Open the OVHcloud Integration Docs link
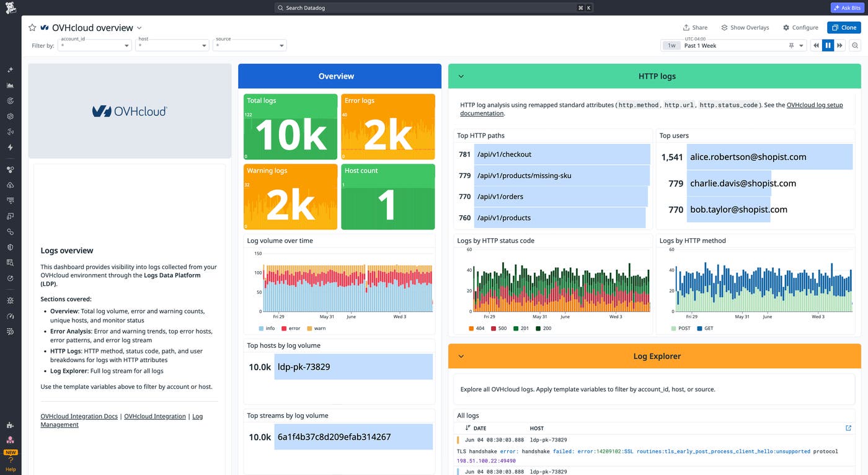This screenshot has width=868, height=475. coord(79,416)
